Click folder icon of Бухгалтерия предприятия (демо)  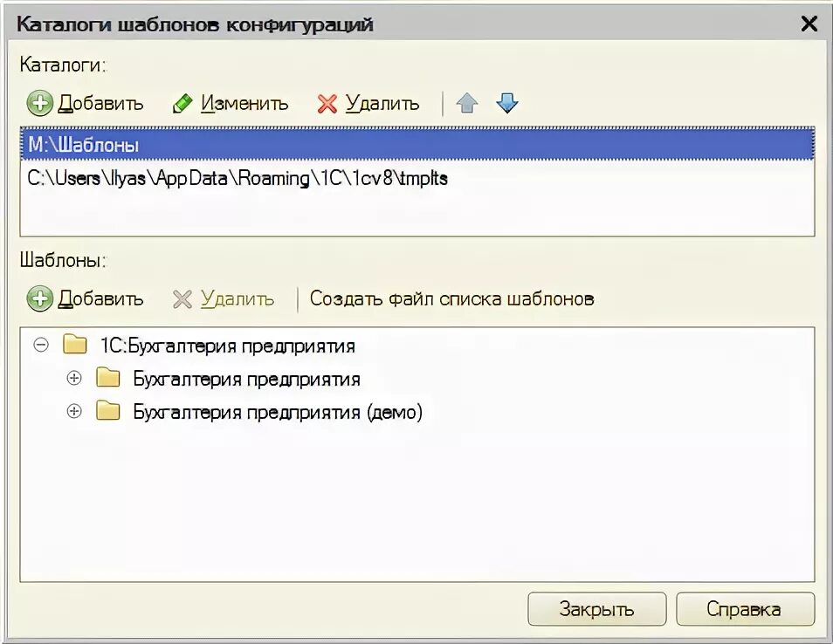click(x=108, y=410)
